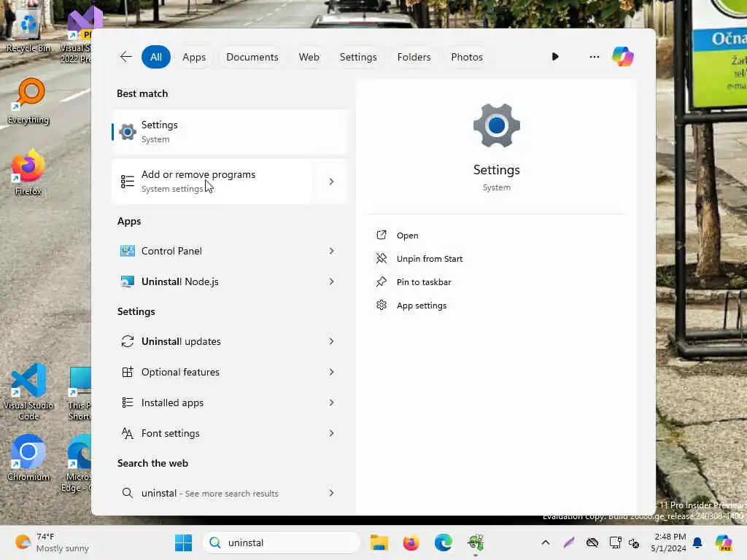747x560 pixels.
Task: Click the back arrow in search panel
Action: [x=125, y=57]
